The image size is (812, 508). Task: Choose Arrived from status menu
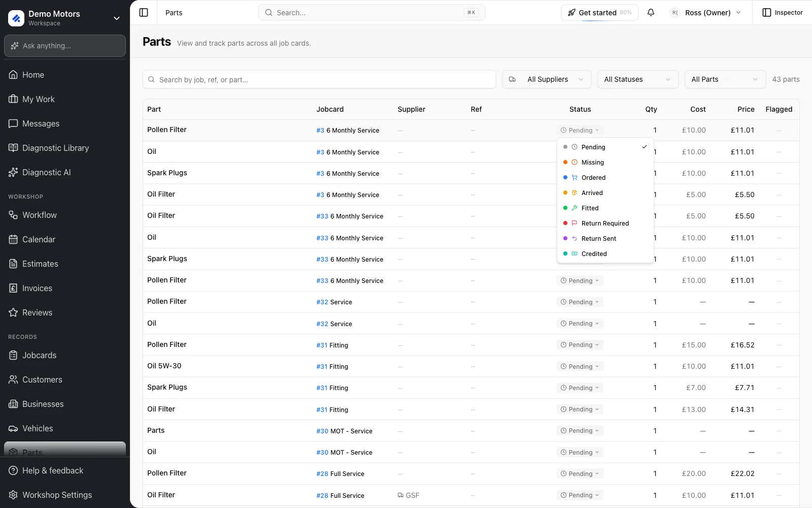tap(605, 193)
